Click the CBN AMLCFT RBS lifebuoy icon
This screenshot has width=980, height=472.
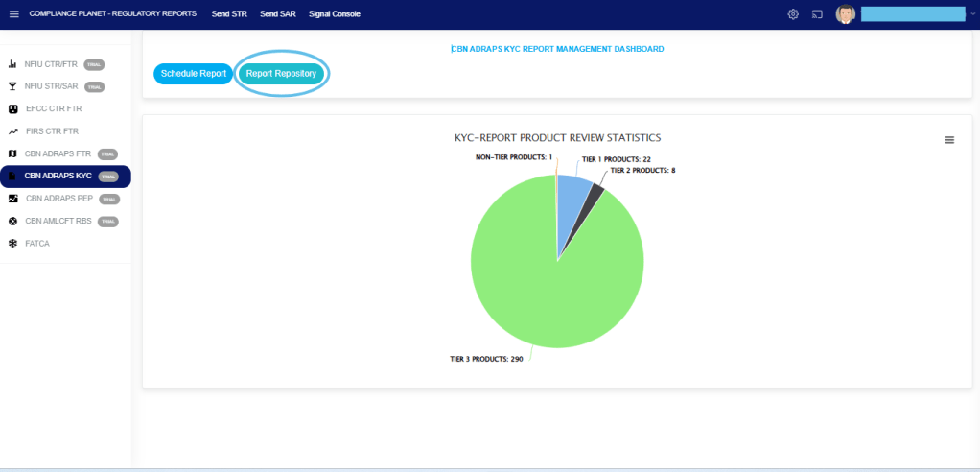[x=12, y=221]
